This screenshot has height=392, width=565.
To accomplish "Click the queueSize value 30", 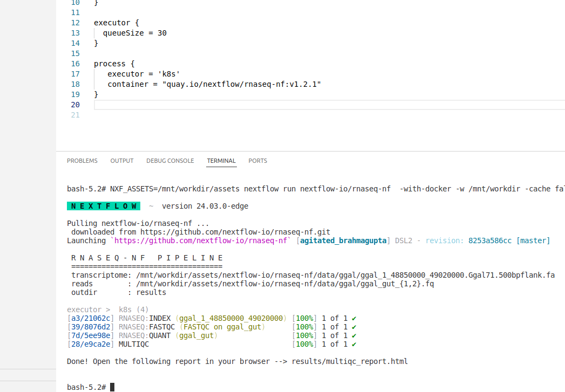I will pos(162,33).
